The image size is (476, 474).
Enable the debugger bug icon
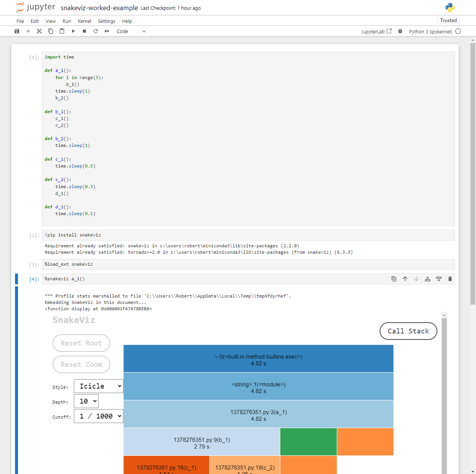coord(400,31)
